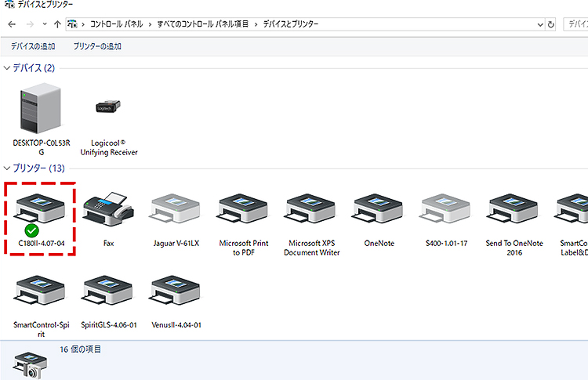Collapse the デバイス (2) group
588x380 pixels.
coord(7,69)
